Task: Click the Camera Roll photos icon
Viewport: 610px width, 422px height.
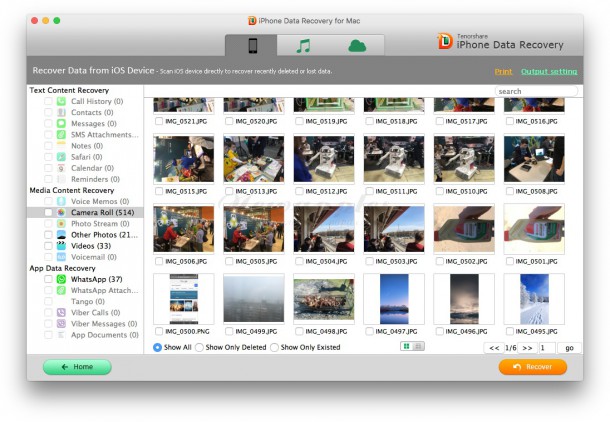Action: click(61, 212)
